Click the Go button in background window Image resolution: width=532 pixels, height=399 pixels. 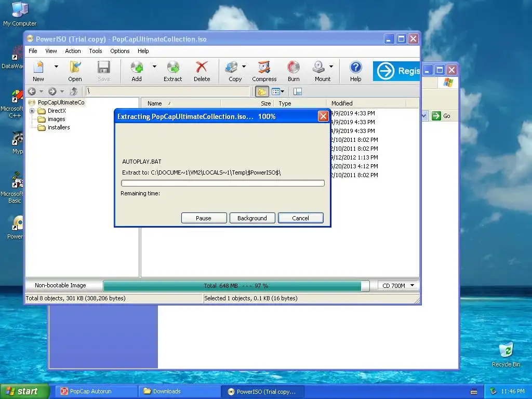tap(441, 116)
